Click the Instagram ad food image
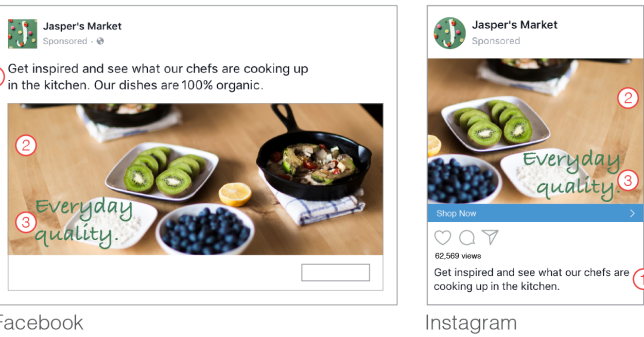Viewport: 644px width, 337px height. [535, 131]
